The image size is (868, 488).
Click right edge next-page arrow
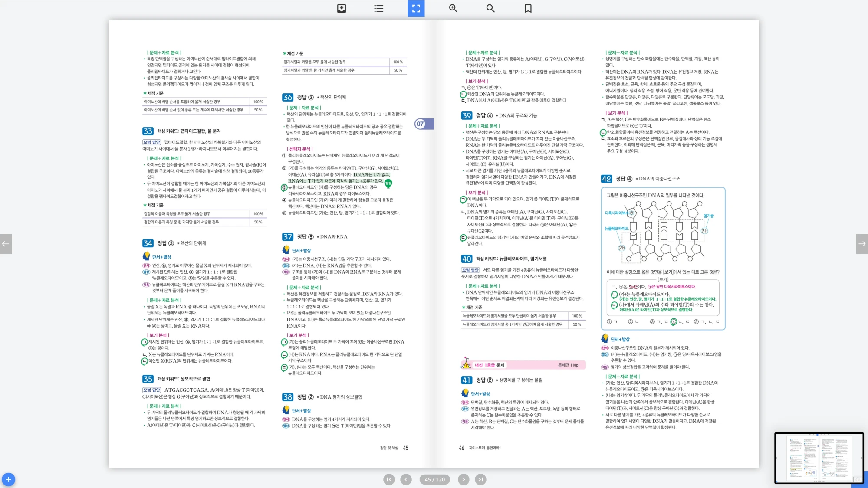click(862, 244)
